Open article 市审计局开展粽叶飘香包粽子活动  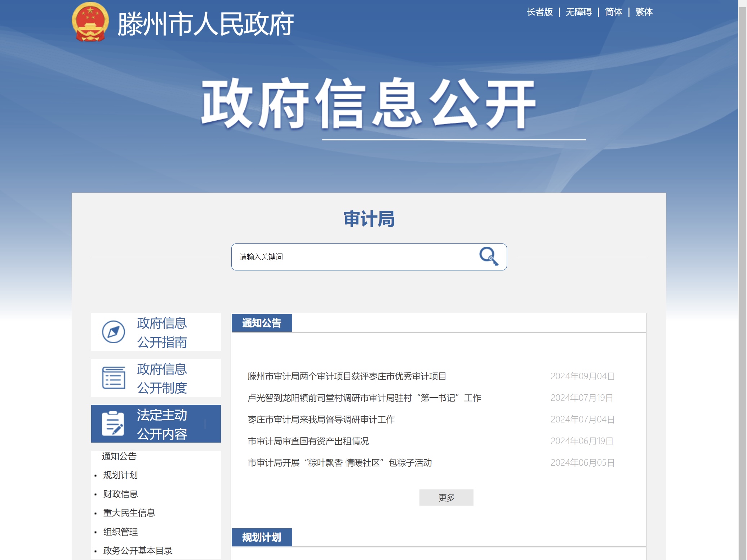click(340, 463)
